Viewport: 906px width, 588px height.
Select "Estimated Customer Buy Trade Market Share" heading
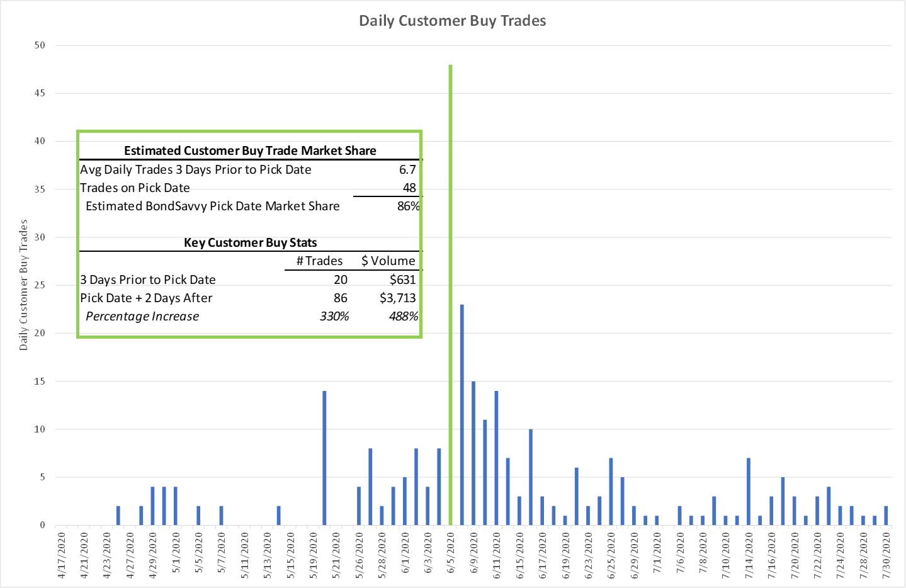click(x=250, y=150)
